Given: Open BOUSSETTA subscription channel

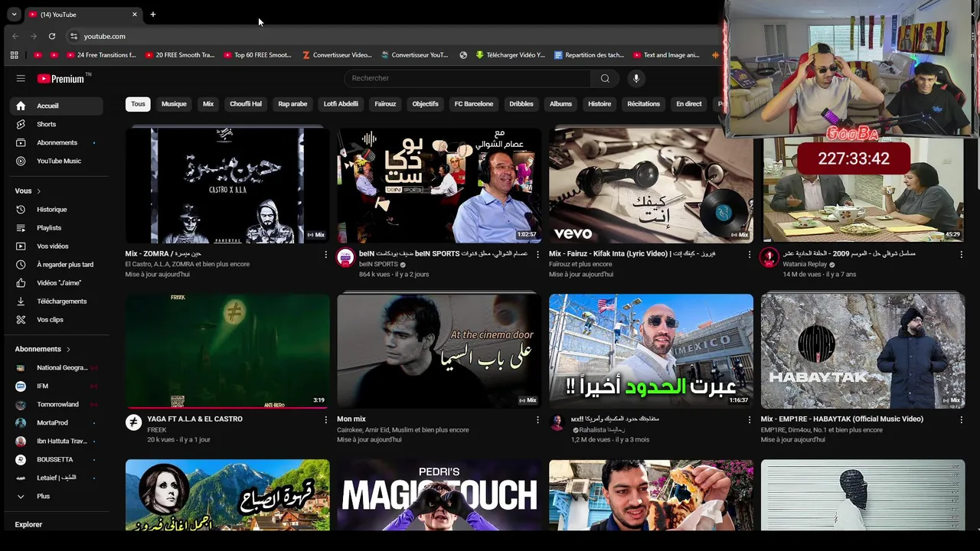Looking at the screenshot, I should tap(56, 459).
